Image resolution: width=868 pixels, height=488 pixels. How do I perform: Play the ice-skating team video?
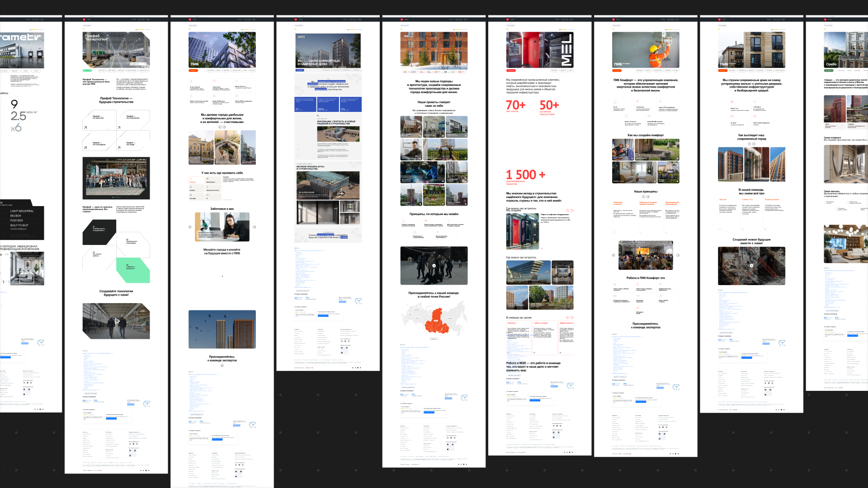point(434,266)
